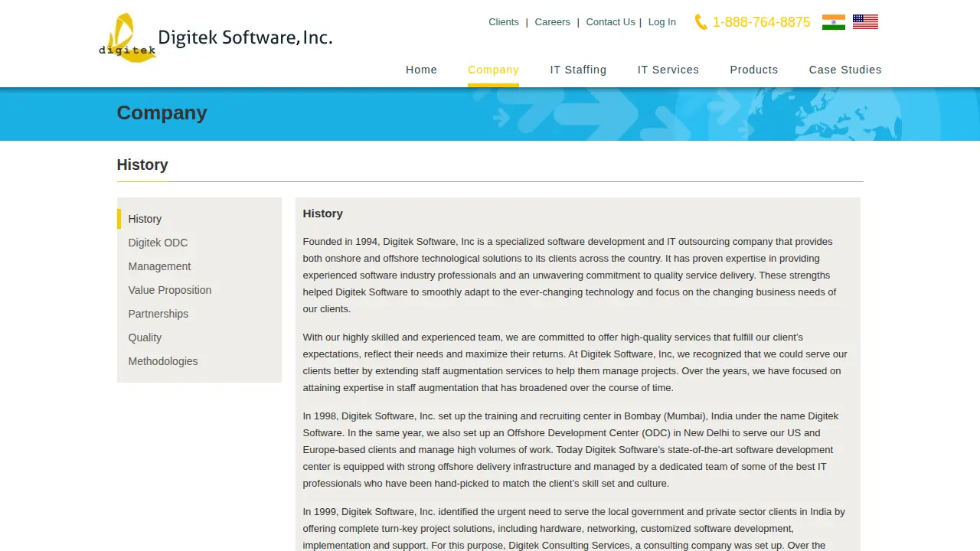Navigate to Home menu item

(421, 70)
